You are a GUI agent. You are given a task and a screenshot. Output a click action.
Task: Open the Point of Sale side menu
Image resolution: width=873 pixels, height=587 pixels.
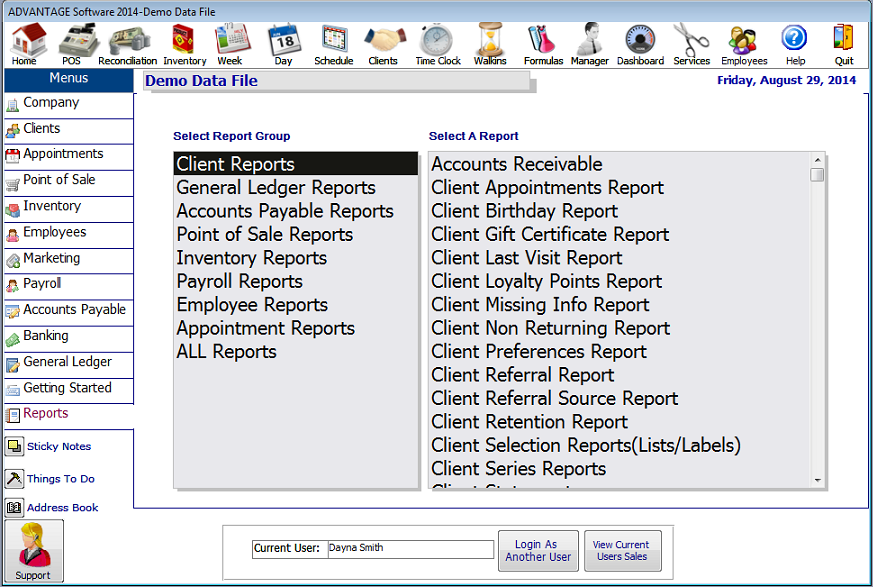click(68, 182)
